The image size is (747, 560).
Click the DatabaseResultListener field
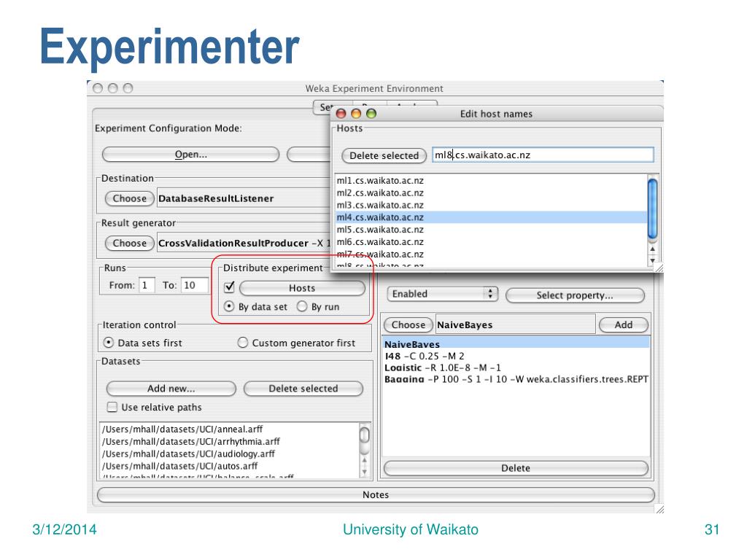tap(244, 198)
